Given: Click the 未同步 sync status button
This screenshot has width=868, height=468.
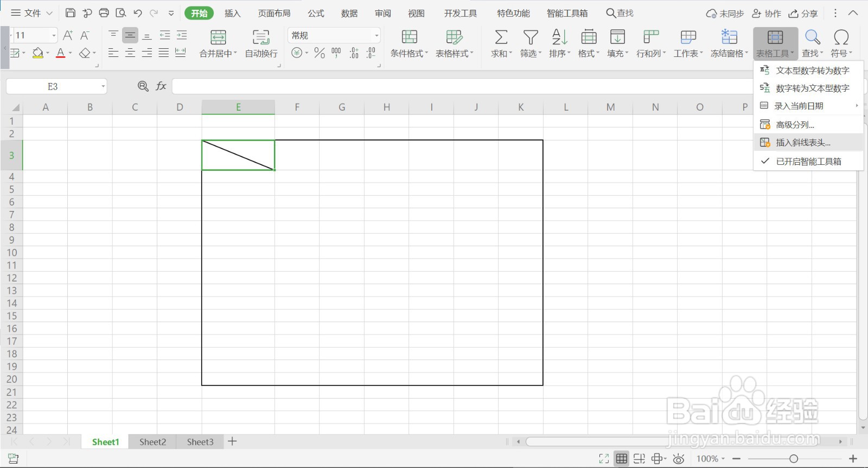Looking at the screenshot, I should tap(725, 14).
